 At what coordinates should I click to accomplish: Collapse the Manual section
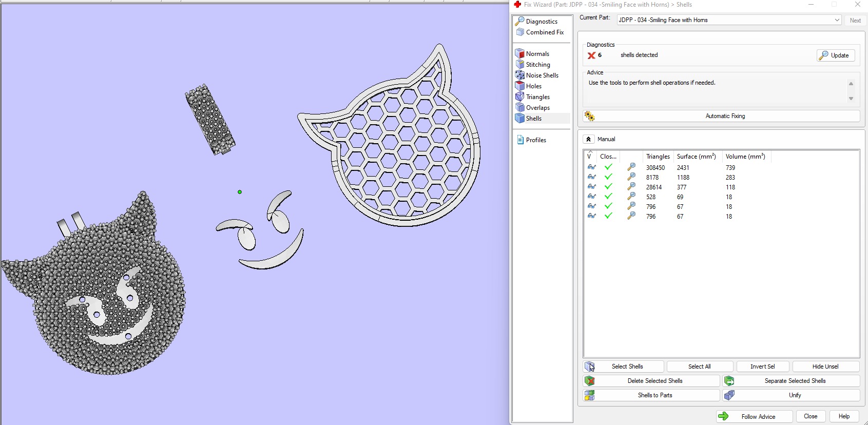coord(589,139)
